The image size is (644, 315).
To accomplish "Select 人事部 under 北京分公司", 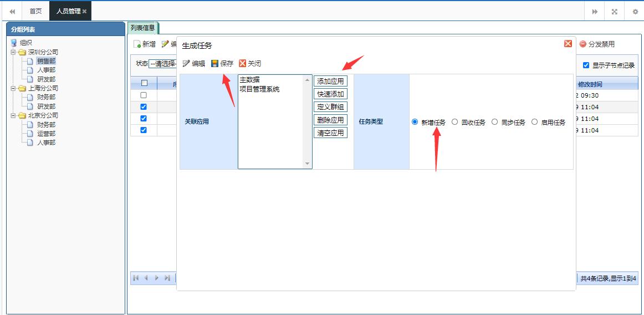I will point(46,143).
